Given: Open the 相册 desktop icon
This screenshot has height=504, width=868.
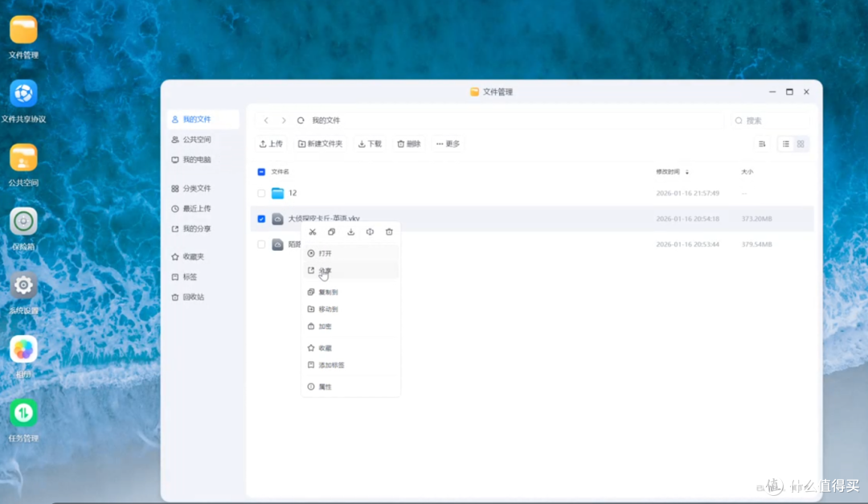Looking at the screenshot, I should [x=23, y=350].
